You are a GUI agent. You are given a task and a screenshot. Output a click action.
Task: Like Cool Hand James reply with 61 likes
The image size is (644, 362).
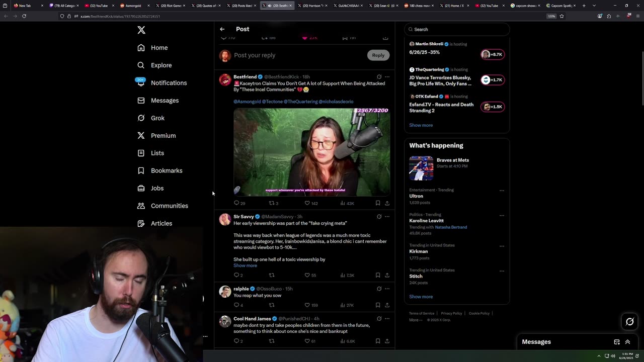tap(310, 341)
